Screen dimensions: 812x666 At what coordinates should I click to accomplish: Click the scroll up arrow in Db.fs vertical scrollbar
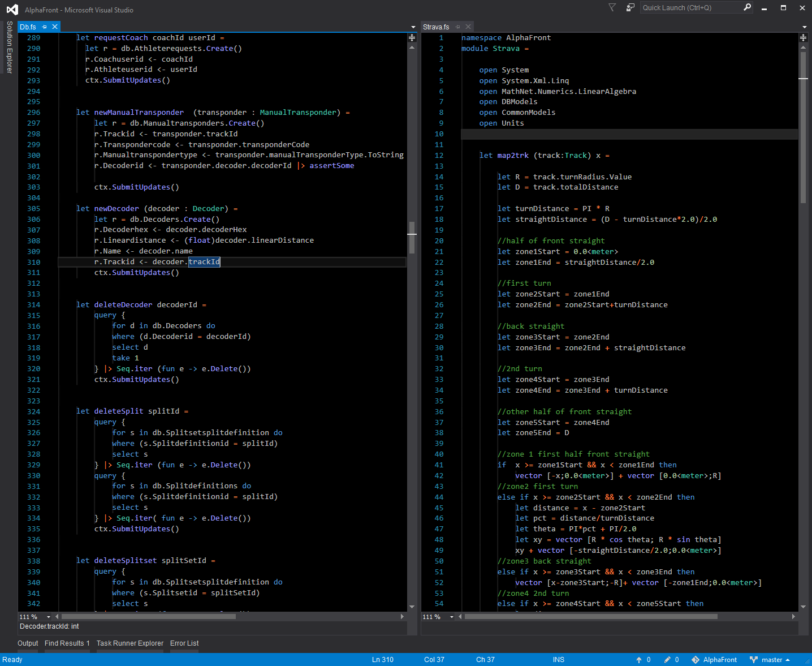[412, 48]
